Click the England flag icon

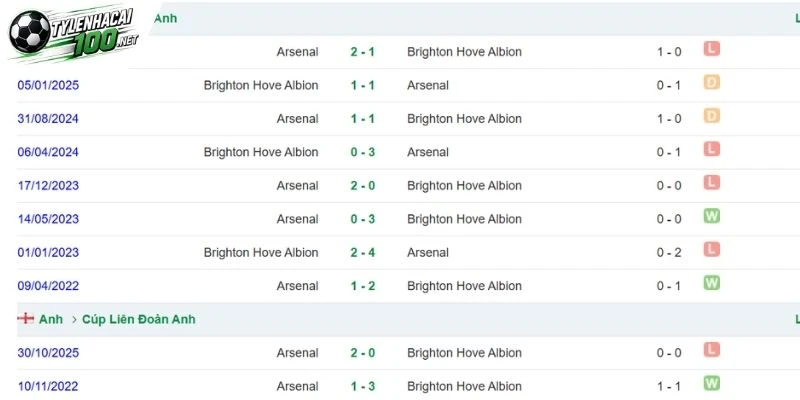coord(25,319)
